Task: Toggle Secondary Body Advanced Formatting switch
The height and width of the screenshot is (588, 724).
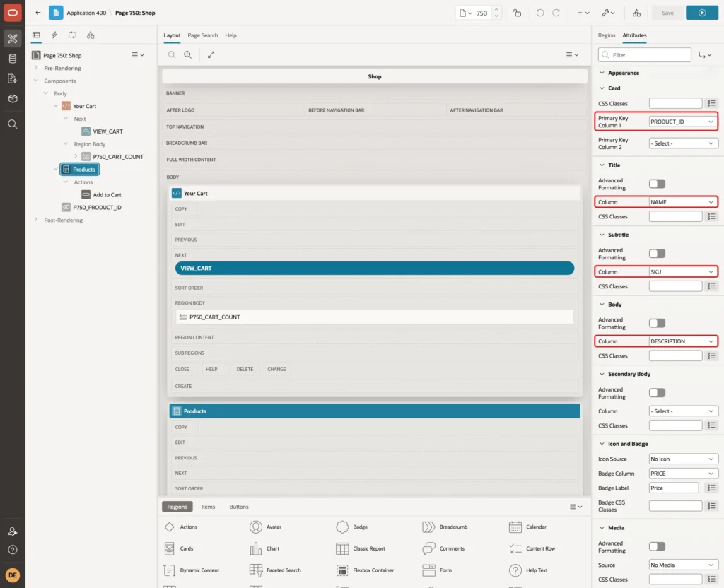Action: (657, 393)
